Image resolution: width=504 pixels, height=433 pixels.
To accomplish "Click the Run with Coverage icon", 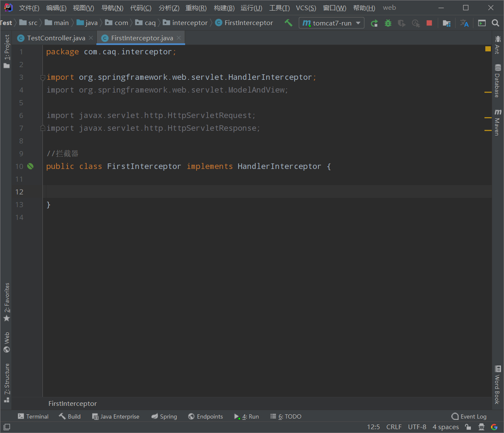I will click(x=402, y=23).
